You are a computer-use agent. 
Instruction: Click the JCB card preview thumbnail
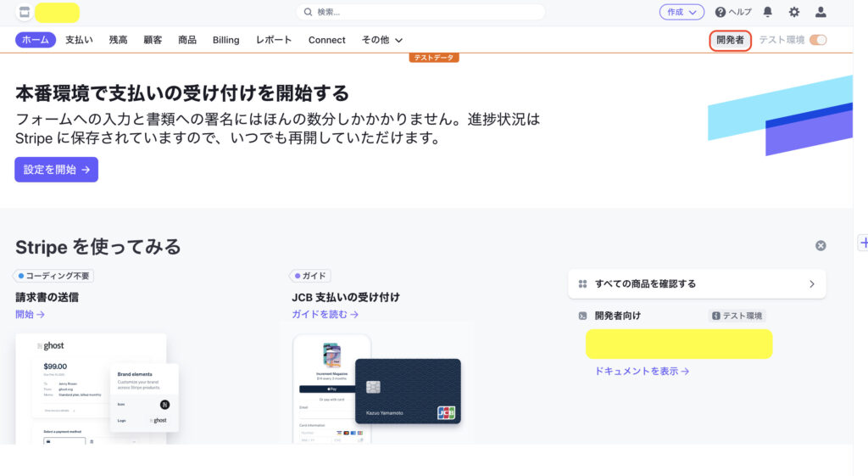pos(377,389)
